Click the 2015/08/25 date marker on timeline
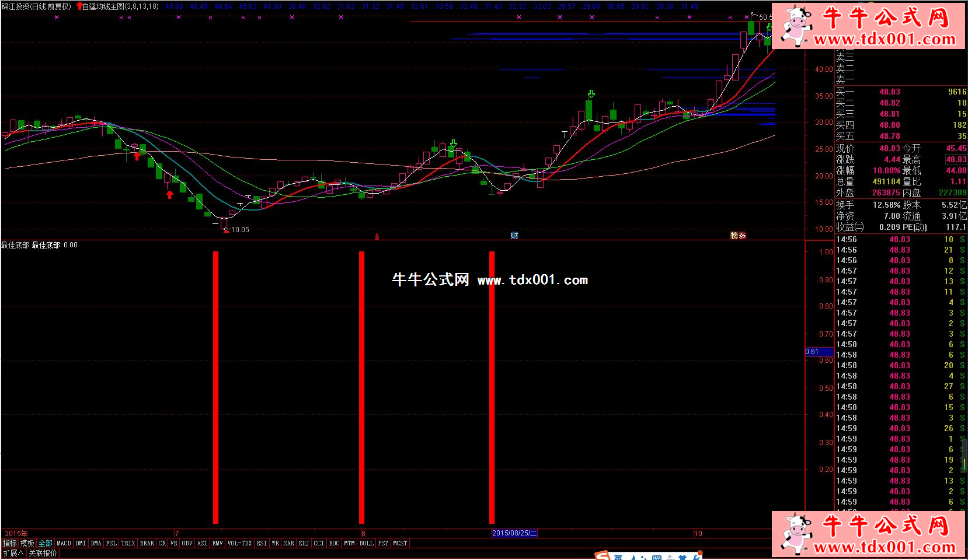The image size is (968, 560). pos(514,533)
